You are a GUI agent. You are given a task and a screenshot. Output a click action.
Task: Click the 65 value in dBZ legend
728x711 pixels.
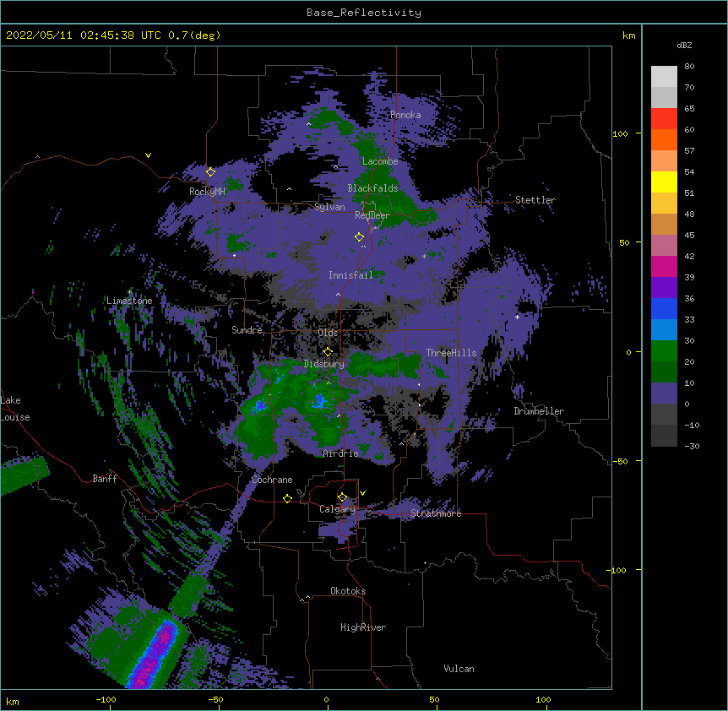(x=689, y=109)
